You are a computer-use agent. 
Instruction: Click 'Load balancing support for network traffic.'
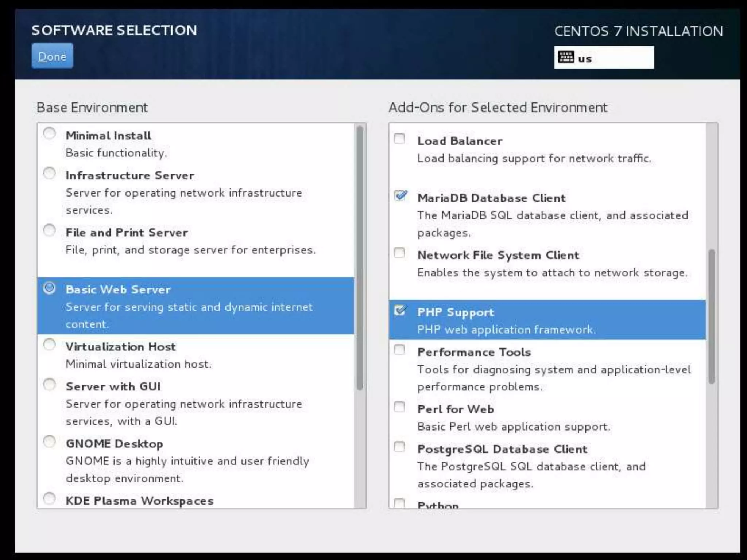tap(534, 159)
